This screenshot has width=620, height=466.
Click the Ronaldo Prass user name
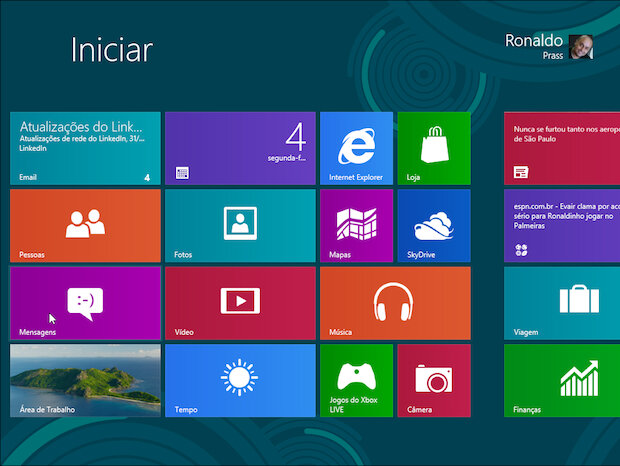(x=534, y=47)
